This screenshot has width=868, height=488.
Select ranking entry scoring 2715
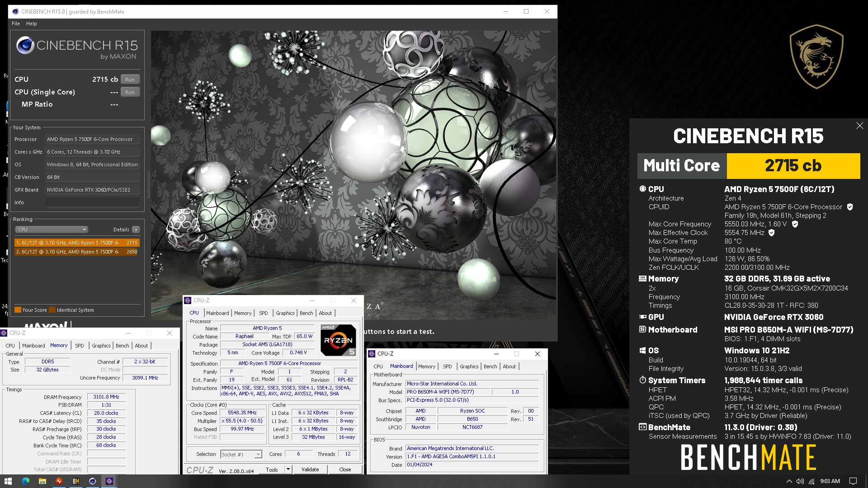tap(77, 243)
